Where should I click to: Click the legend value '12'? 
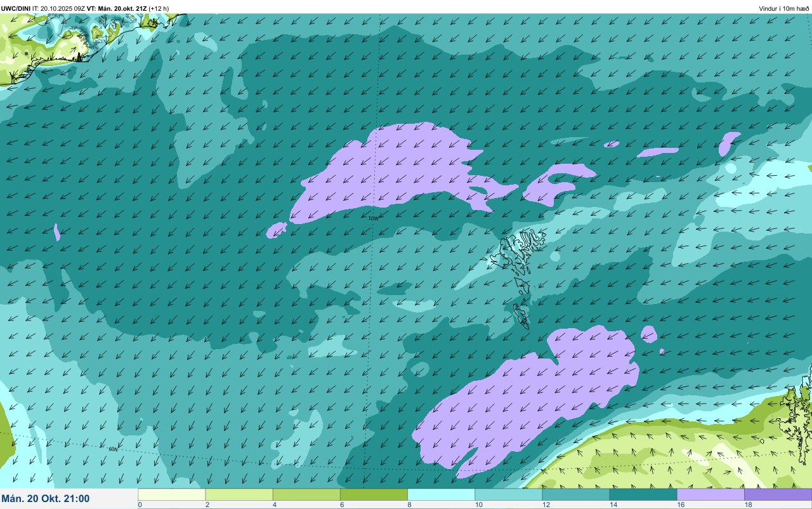point(546,505)
